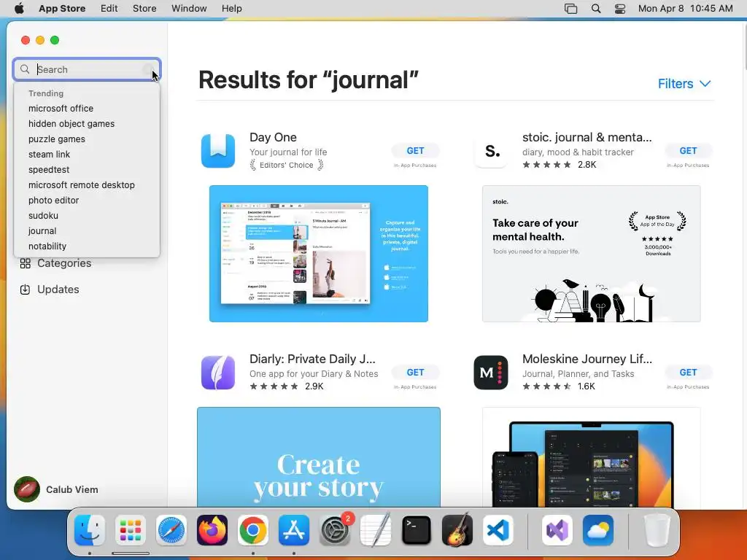Click the date and time in menu bar

pyautogui.click(x=685, y=9)
